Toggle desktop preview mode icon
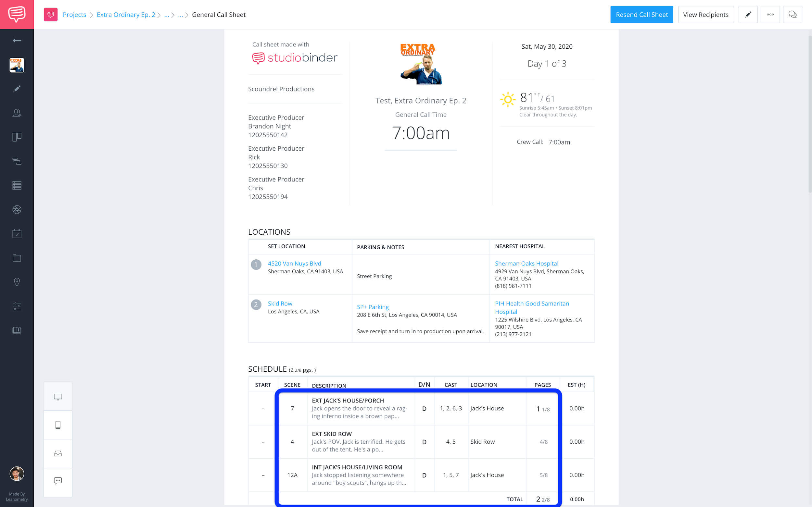Screen dimensions: 812x507 [57, 397]
